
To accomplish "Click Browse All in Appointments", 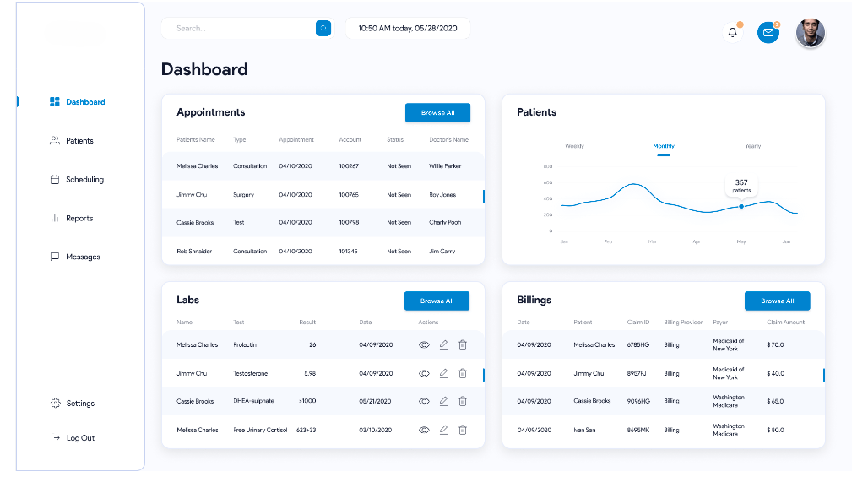I will tap(437, 113).
